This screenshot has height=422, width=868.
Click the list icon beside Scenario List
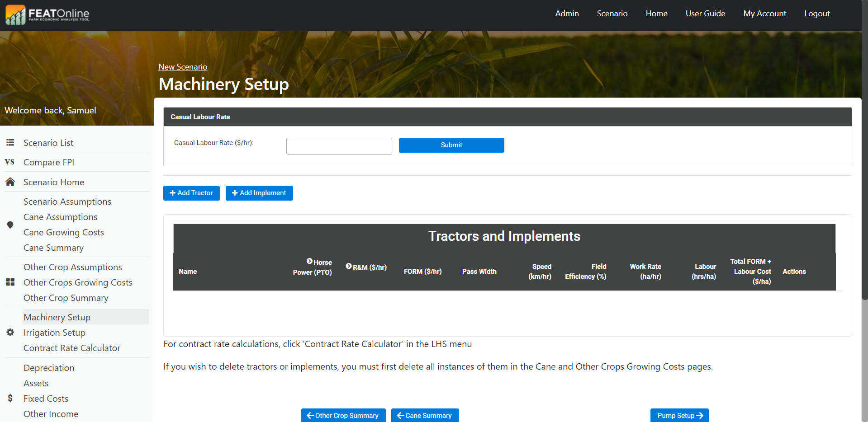[10, 143]
